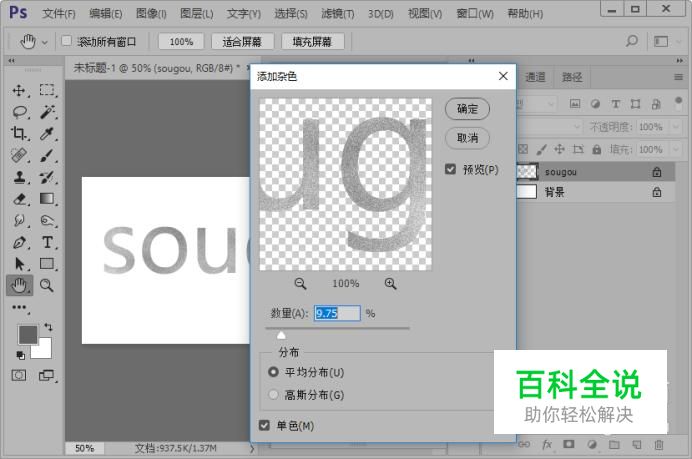Open the 编辑(E) menu
692x459 pixels.
coord(105,14)
